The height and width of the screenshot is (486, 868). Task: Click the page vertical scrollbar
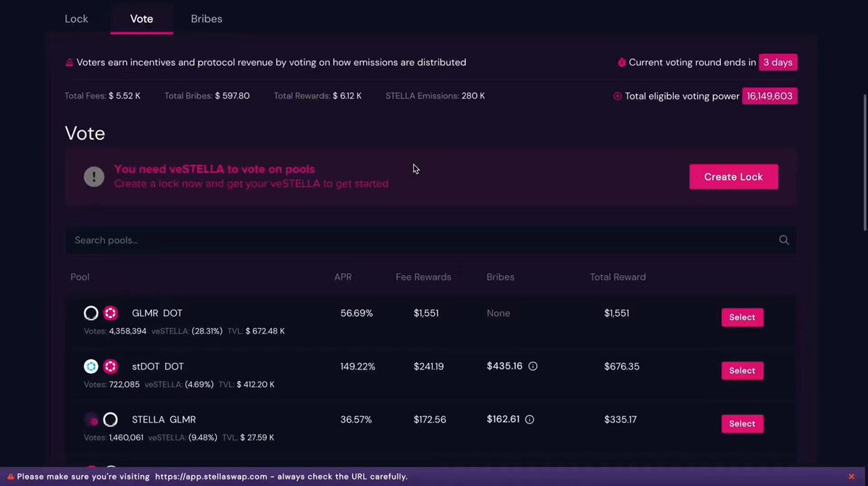click(865, 163)
